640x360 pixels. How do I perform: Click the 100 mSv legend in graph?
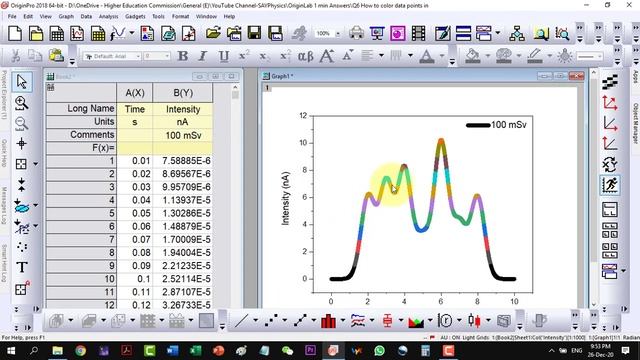(x=496, y=125)
